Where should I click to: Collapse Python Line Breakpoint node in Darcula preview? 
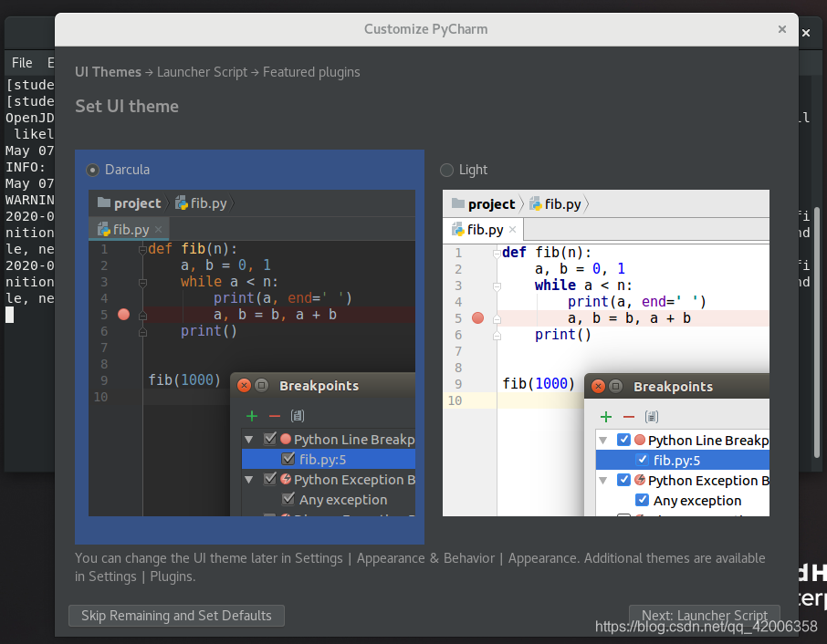[249, 440]
